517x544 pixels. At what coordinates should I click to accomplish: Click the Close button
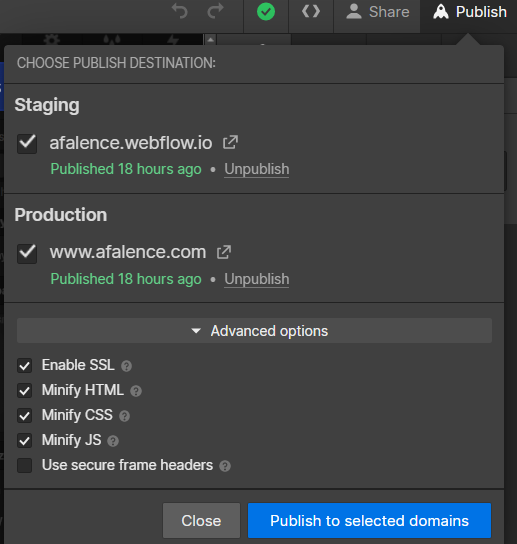[x=201, y=520]
